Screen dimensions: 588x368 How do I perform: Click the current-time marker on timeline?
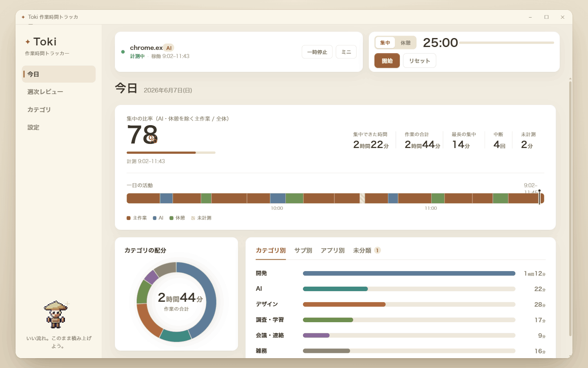(539, 197)
